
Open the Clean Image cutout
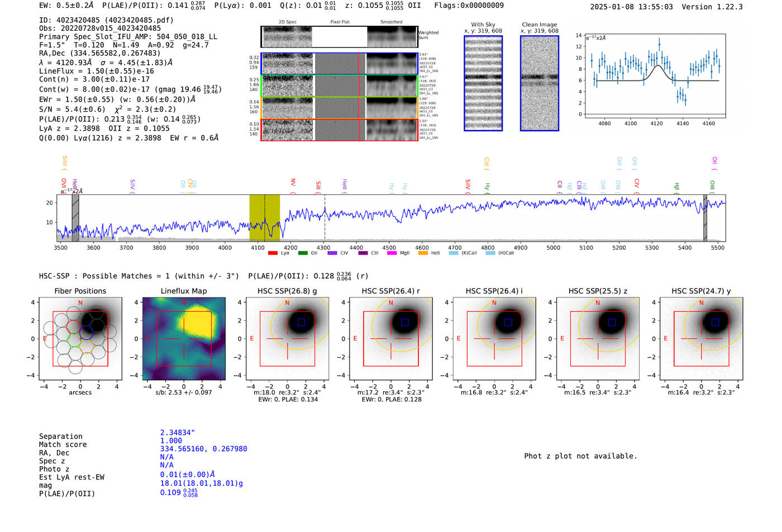(540, 83)
